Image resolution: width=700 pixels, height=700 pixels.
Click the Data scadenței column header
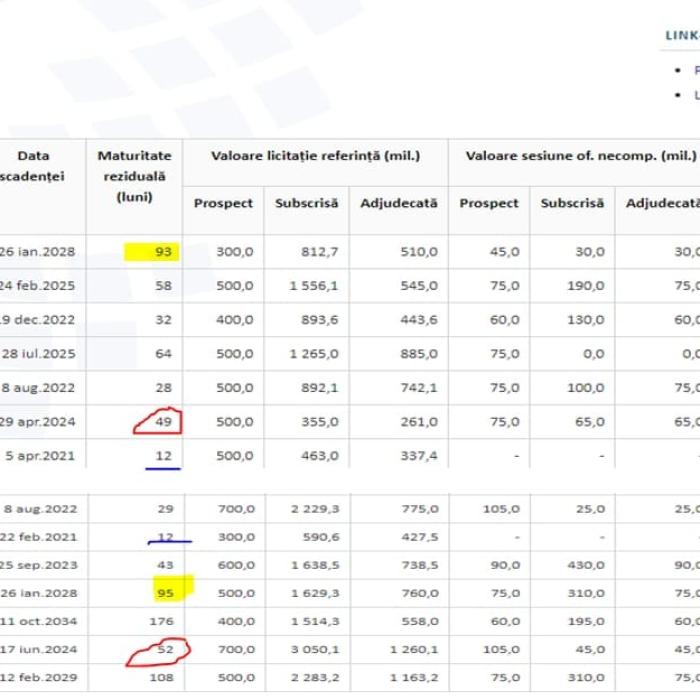pos(31,166)
